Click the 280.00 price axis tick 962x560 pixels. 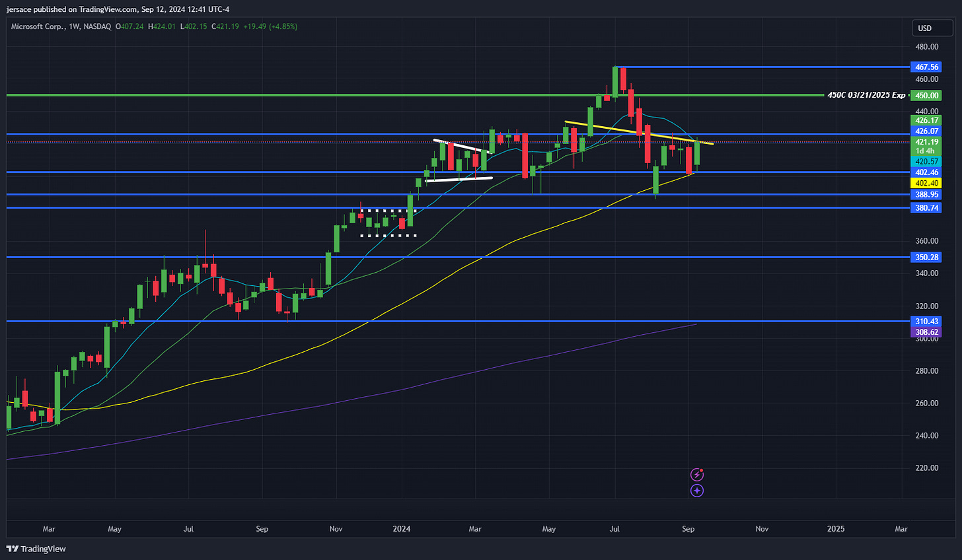tap(926, 370)
